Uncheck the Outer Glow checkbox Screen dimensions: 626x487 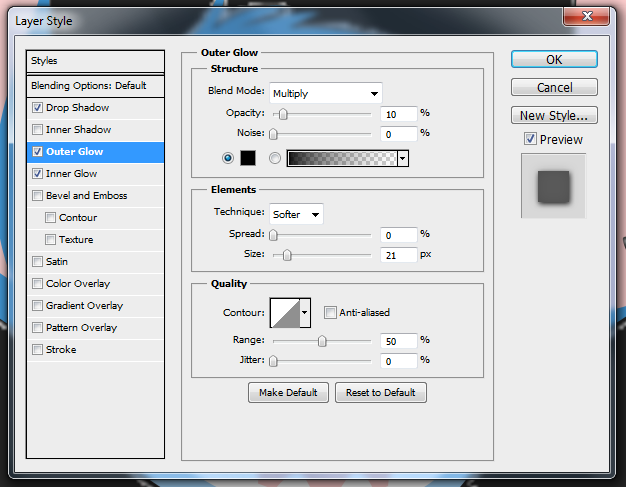pyautogui.click(x=38, y=152)
